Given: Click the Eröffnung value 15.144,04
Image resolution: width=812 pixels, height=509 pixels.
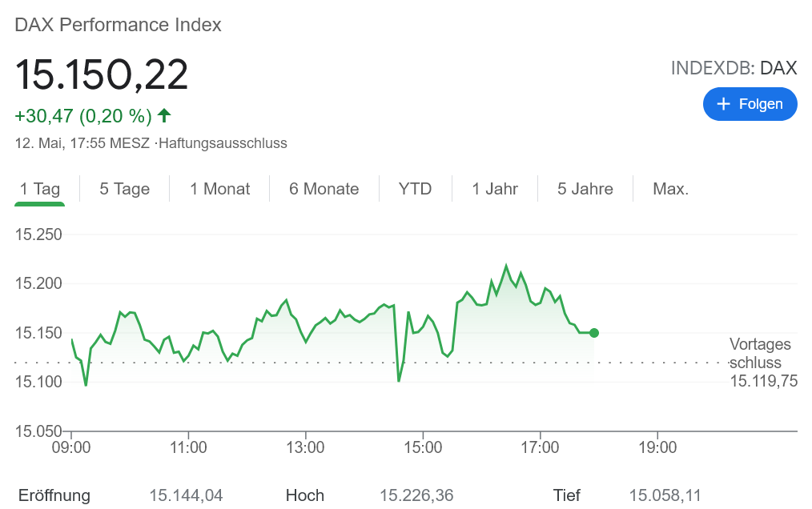Looking at the screenshot, I should pos(186,495).
